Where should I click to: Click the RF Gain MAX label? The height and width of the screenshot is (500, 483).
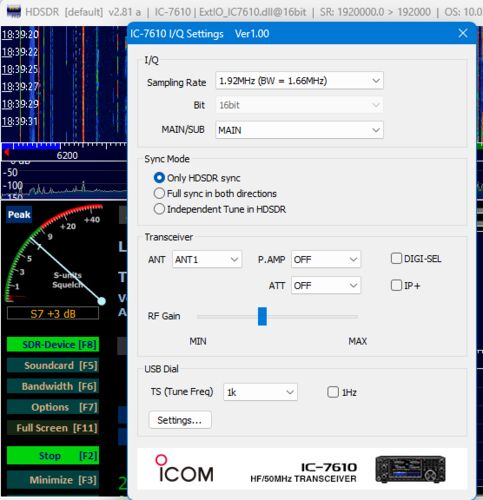click(358, 341)
